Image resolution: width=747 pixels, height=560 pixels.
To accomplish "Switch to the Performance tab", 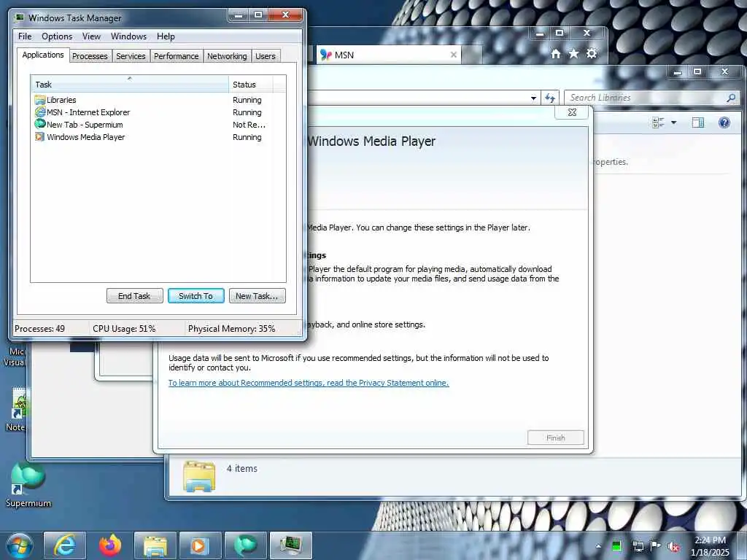I will (x=177, y=56).
